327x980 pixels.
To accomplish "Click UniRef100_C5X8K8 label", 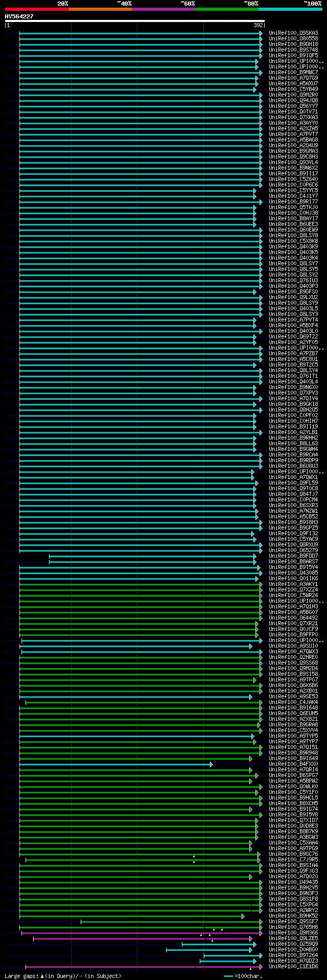I will click(x=293, y=241).
